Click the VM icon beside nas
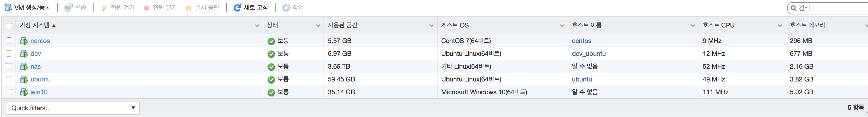The height and width of the screenshot is (117, 868). pos(24,66)
